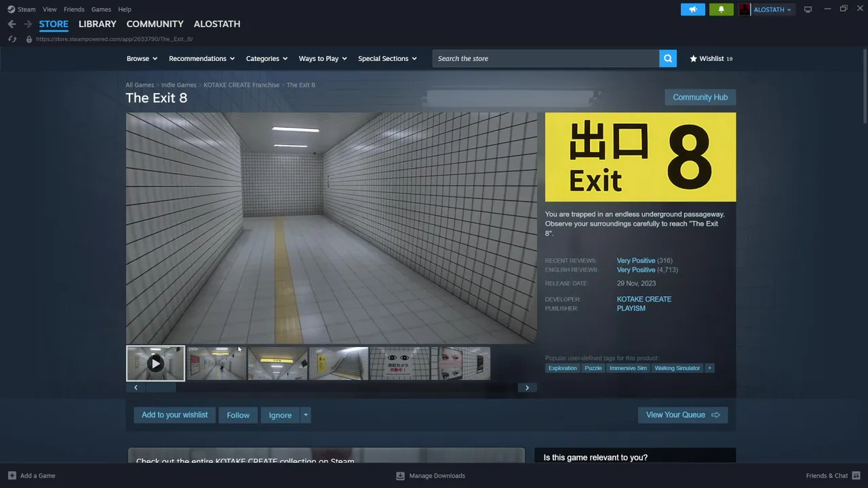Open Browse dropdown in store nav
868x488 pixels.
pos(142,58)
